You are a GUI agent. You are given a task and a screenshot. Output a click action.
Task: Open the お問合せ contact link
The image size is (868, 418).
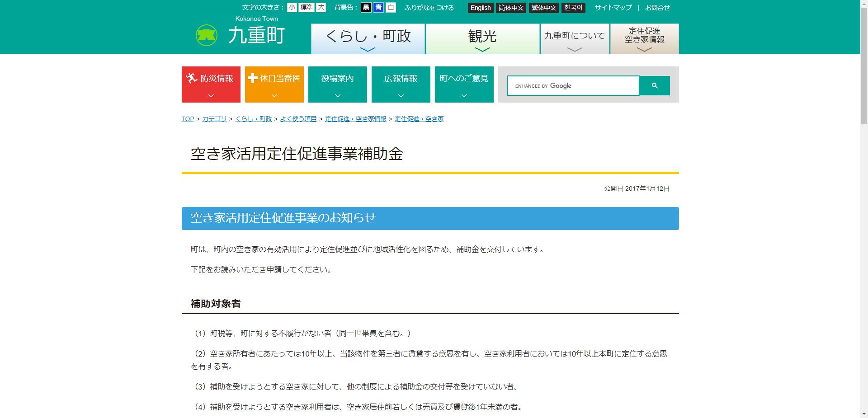(657, 7)
